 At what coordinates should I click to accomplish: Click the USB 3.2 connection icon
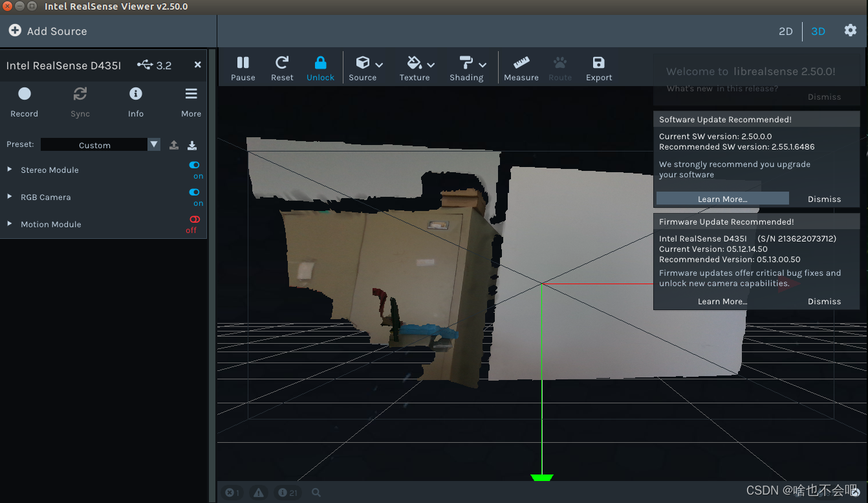click(146, 65)
